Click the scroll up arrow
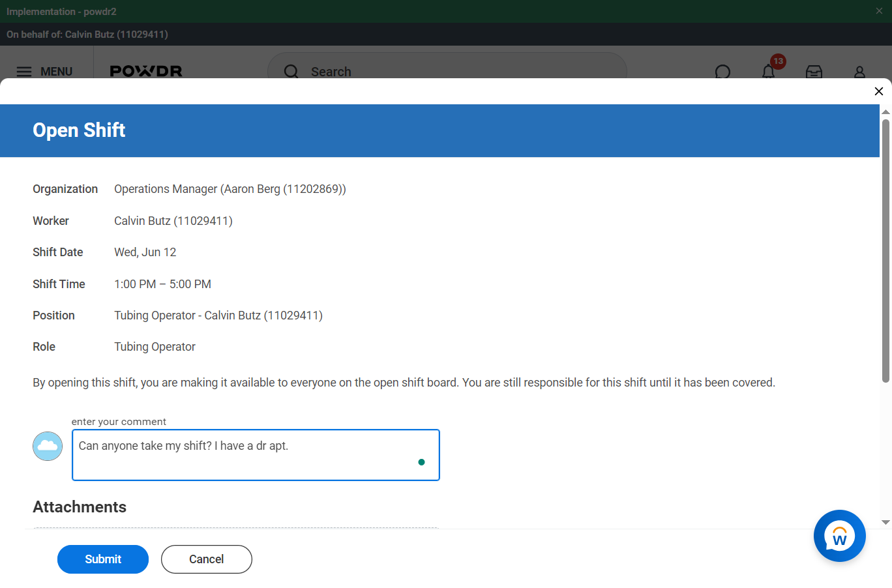Viewport: 892px width, 588px height. (x=885, y=112)
